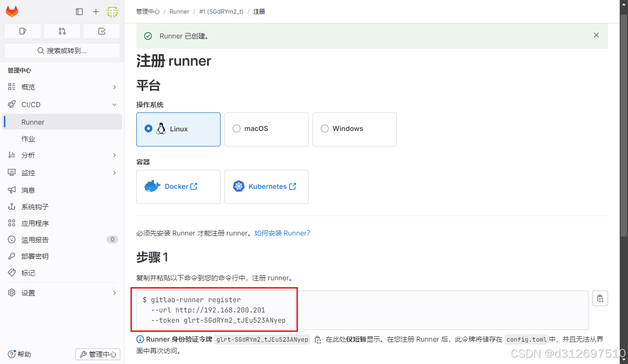Copy the runner authentication token
This screenshot has height=364, width=628.
tap(318, 340)
